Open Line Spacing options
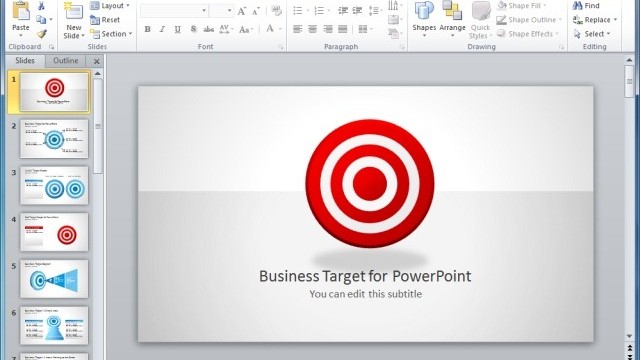Image resolution: width=640 pixels, height=360 pixels. [375, 11]
